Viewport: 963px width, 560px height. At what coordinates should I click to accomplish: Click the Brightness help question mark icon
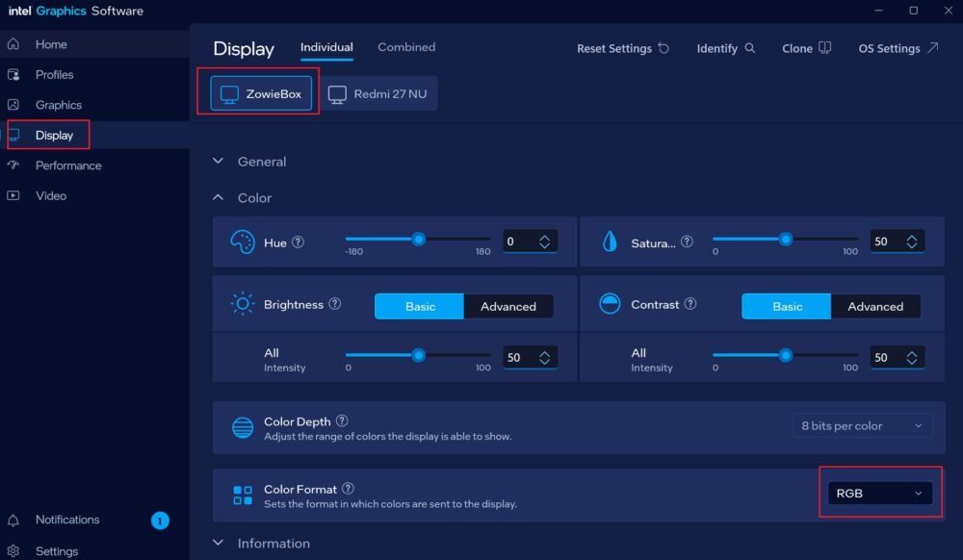coord(335,304)
